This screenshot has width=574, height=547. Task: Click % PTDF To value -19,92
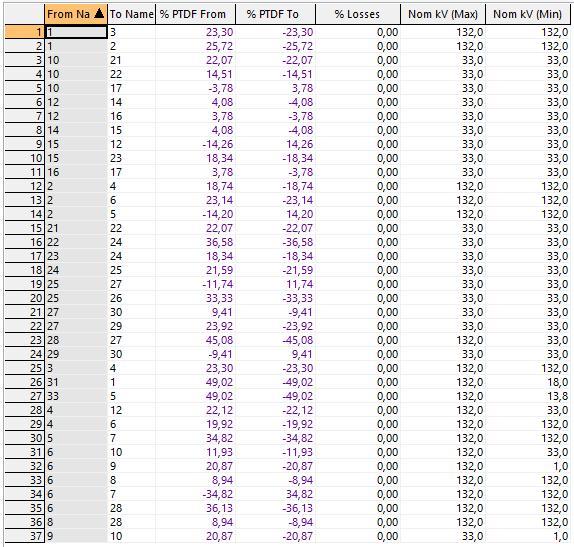pyautogui.click(x=298, y=424)
